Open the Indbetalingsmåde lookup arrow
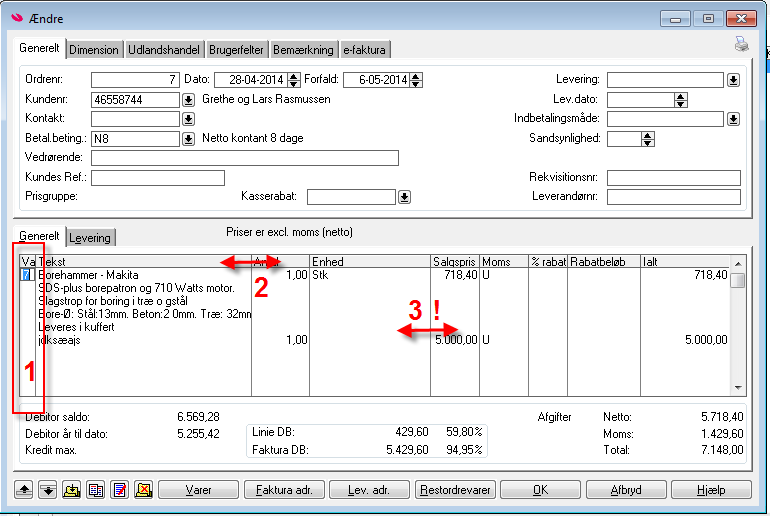This screenshot has width=770, height=516. tap(733, 119)
